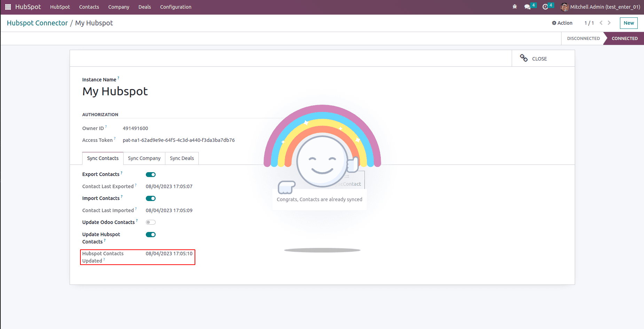Show help tooltip for Export Contacts
Screen dimensions: 644x329
click(121, 172)
